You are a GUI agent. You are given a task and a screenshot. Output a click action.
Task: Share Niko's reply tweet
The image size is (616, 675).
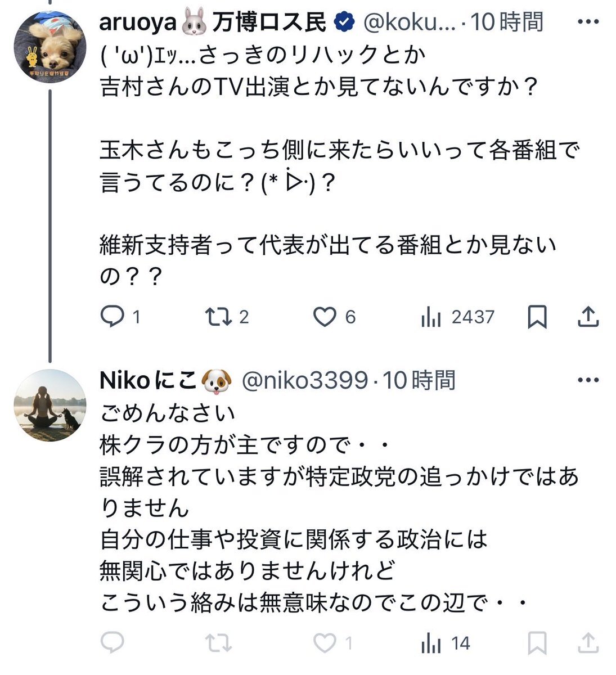click(588, 642)
